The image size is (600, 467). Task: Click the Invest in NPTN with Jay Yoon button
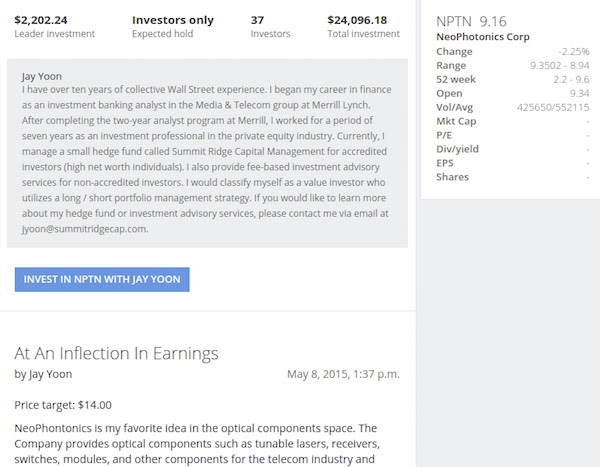pyautogui.click(x=102, y=279)
